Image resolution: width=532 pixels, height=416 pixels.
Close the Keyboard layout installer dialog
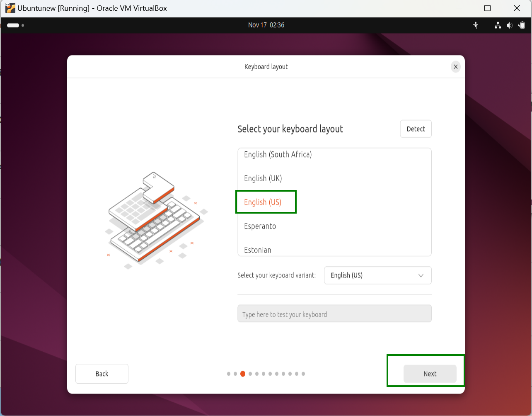pos(456,67)
